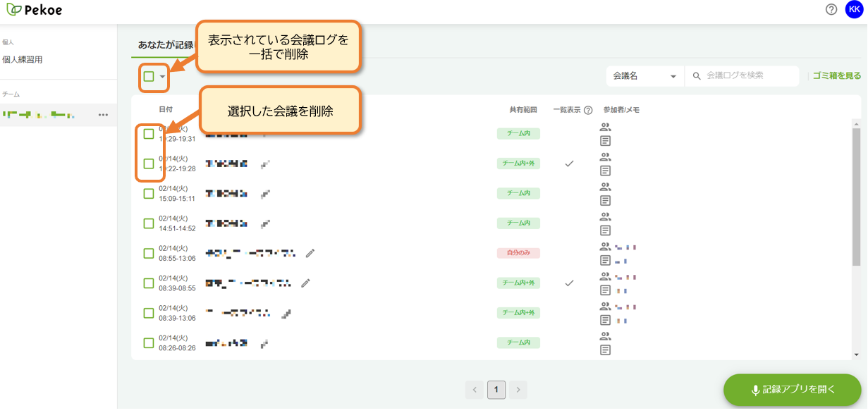Click the 会議ログを検索 search field

[742, 76]
